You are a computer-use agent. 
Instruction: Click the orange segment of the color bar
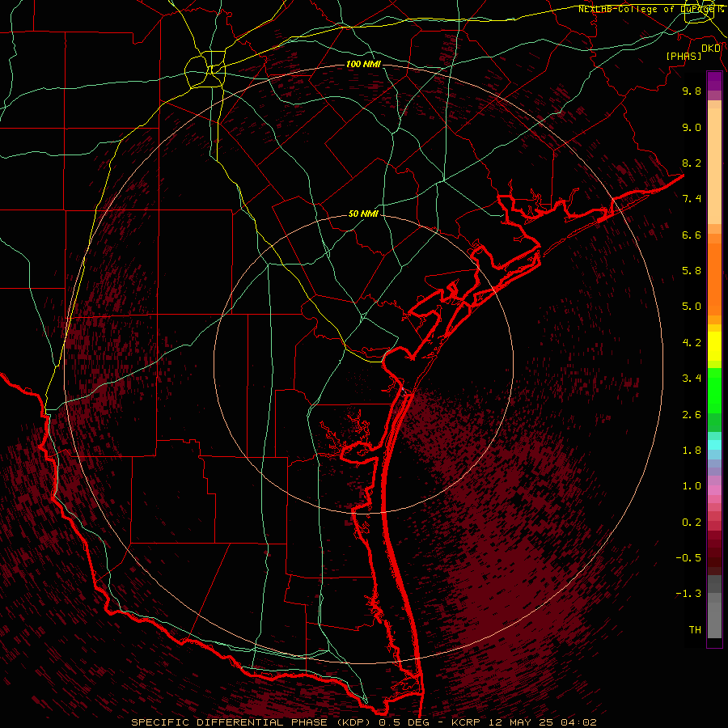pos(714,280)
